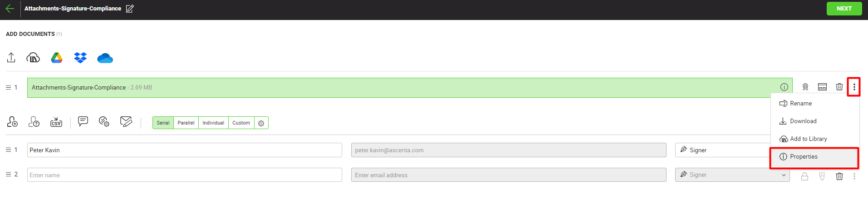Choose the Custom workflow mode
This screenshot has height=210, width=868.
tap(241, 123)
